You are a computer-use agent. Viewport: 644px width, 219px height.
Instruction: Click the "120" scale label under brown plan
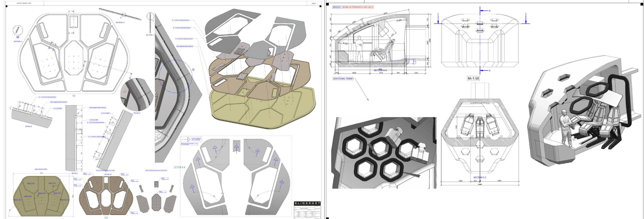[106, 217]
